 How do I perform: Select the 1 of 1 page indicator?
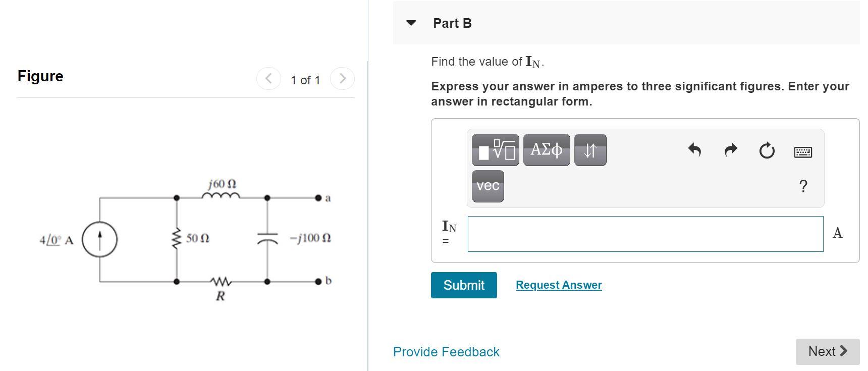click(x=305, y=79)
